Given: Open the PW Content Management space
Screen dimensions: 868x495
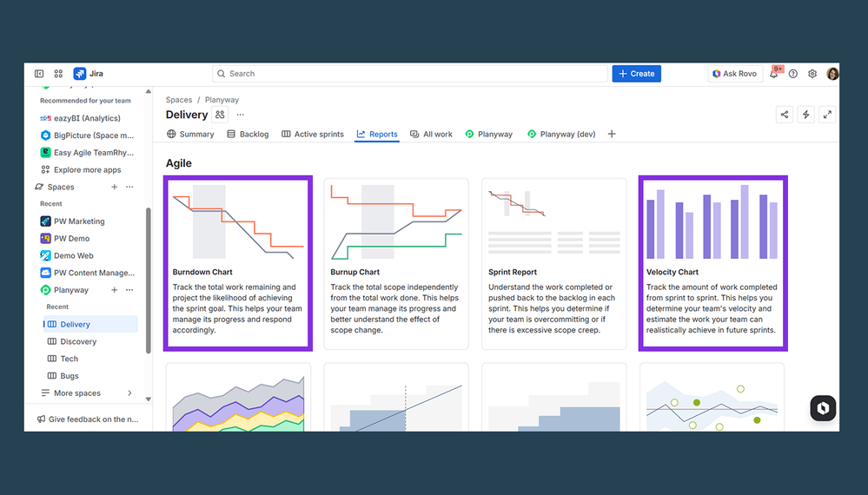Looking at the screenshot, I should 88,273.
